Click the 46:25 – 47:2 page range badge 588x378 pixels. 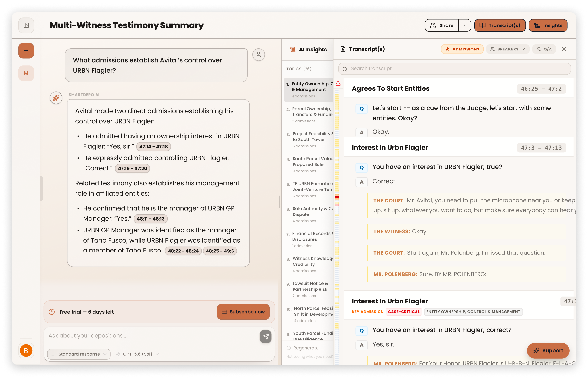point(541,89)
